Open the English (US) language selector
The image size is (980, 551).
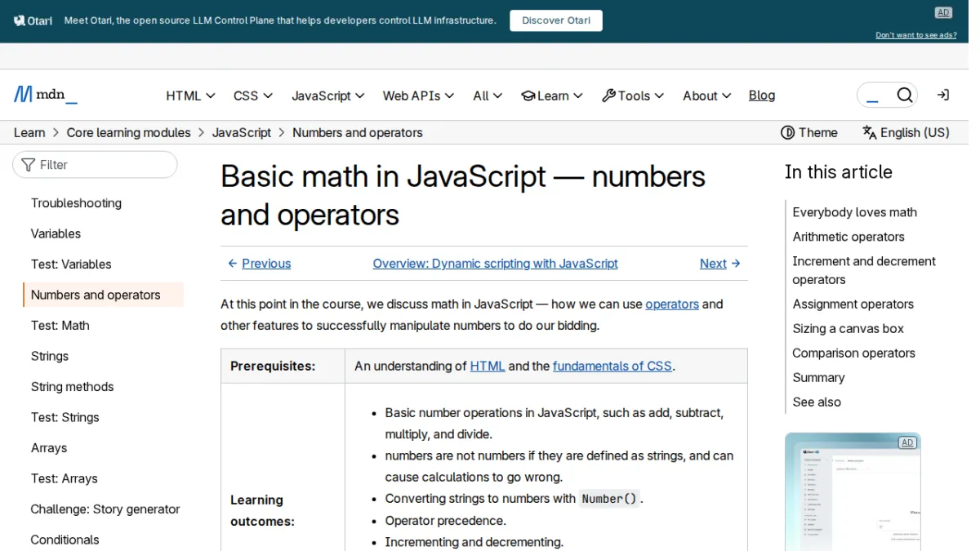[x=906, y=132]
